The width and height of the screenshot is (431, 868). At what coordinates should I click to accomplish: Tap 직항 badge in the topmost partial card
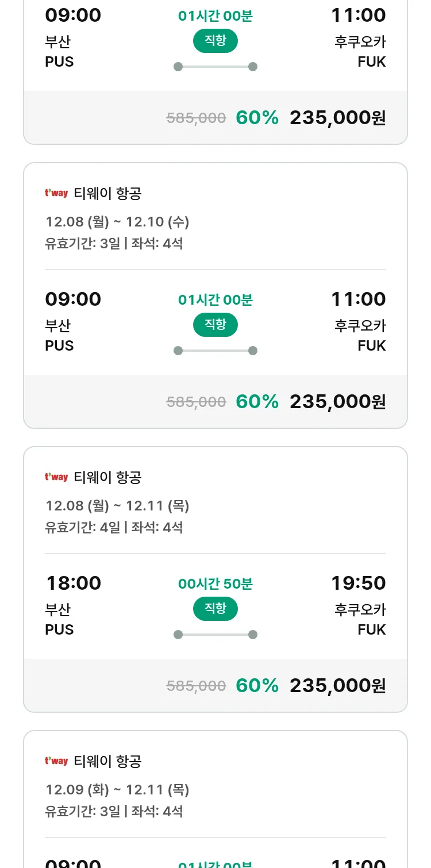215,41
